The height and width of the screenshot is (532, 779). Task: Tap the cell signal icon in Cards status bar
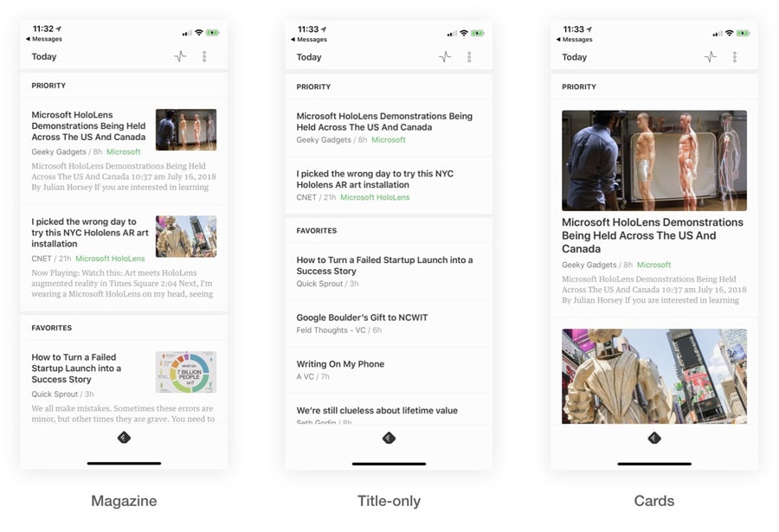[x=718, y=33]
